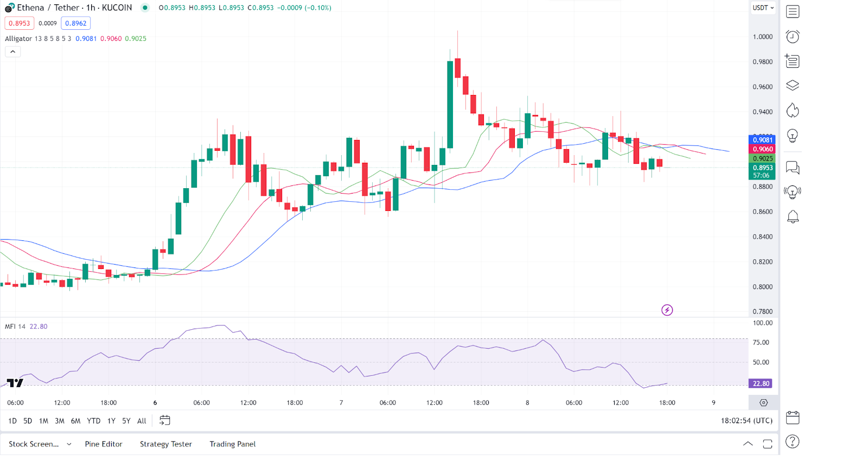Select the 1Y date range
868x461 pixels.
point(111,421)
